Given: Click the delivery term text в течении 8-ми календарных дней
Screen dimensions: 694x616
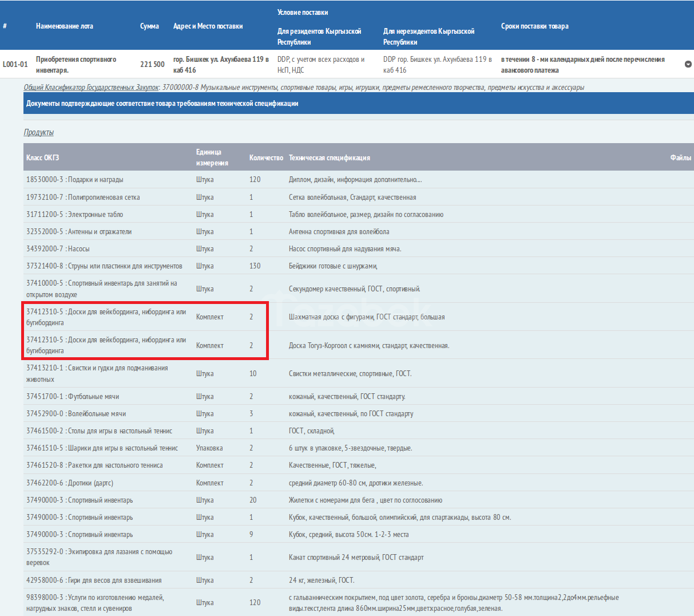Looking at the screenshot, I should [582, 64].
